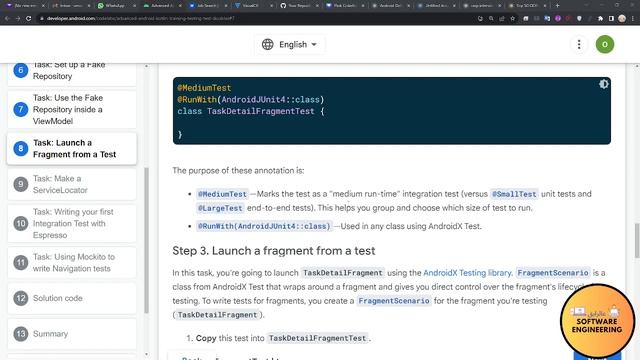Image resolution: width=640 pixels, height=360 pixels.
Task: Open step 11 Using Mockito to write Navigation tests
Action: 72,262
